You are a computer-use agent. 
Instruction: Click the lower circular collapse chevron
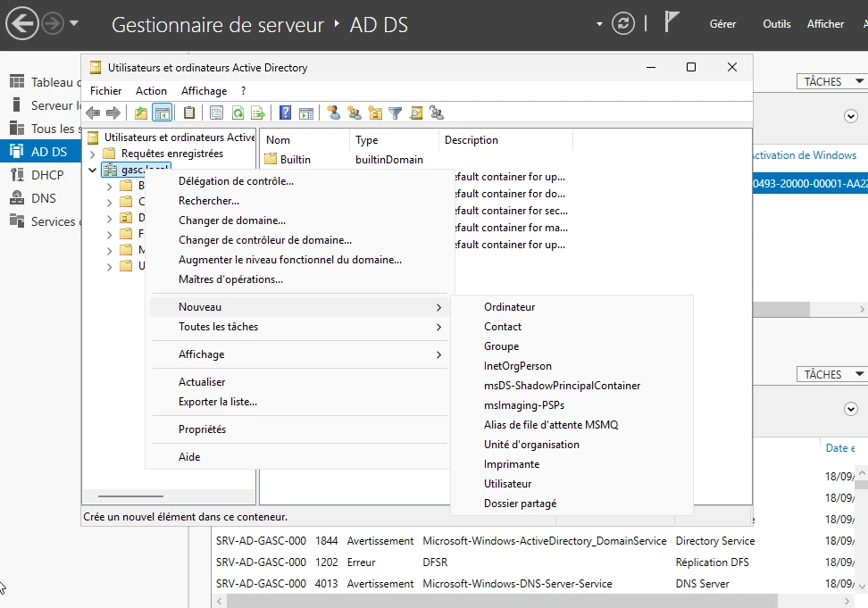tap(851, 409)
